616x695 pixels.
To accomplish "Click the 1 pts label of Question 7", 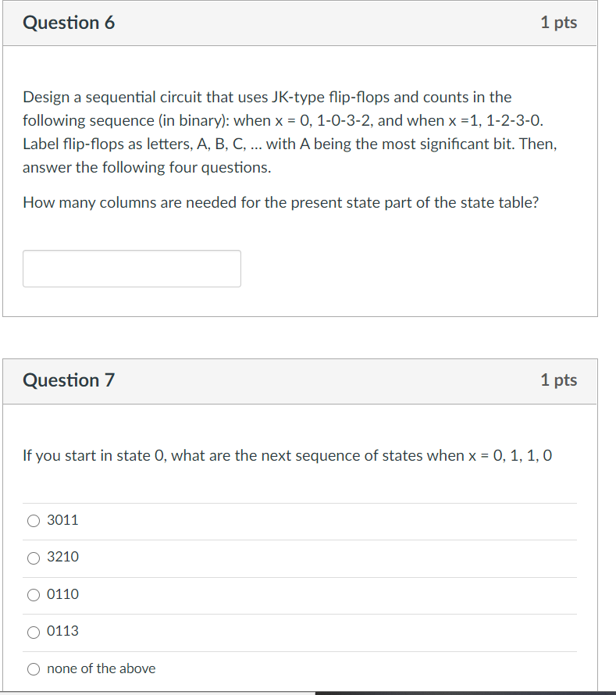I will pyautogui.click(x=558, y=380).
